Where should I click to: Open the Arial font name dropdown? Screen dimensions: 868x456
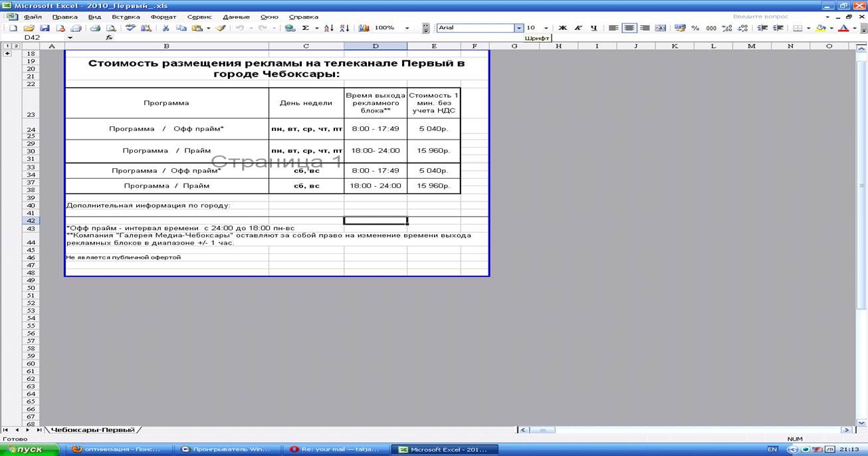pos(518,29)
